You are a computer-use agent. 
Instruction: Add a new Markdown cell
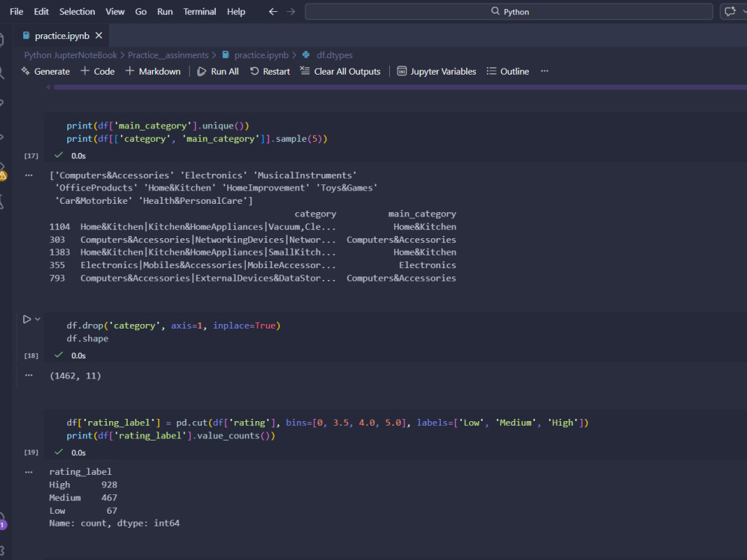tap(153, 72)
